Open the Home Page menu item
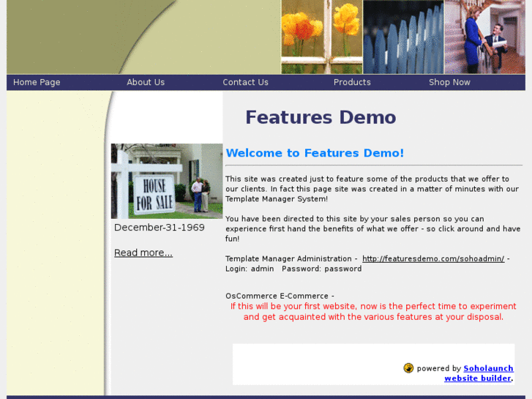532x399 pixels. point(37,82)
